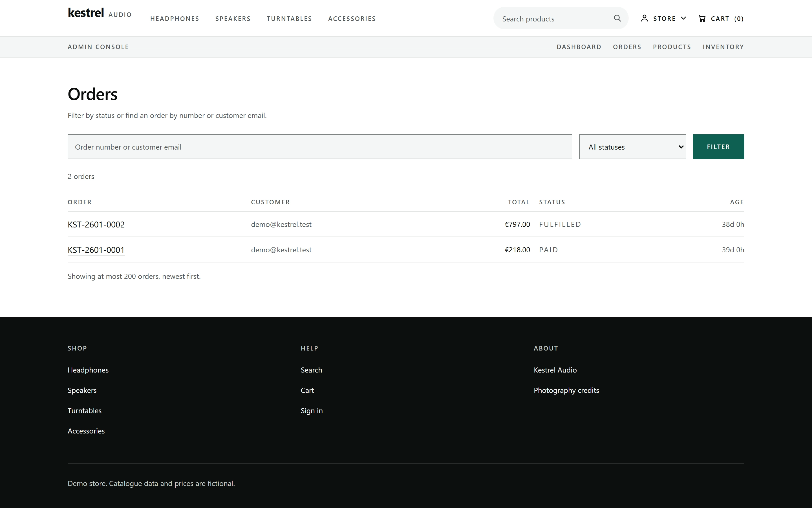Open footer Search link
812x508 pixels.
[311, 370]
